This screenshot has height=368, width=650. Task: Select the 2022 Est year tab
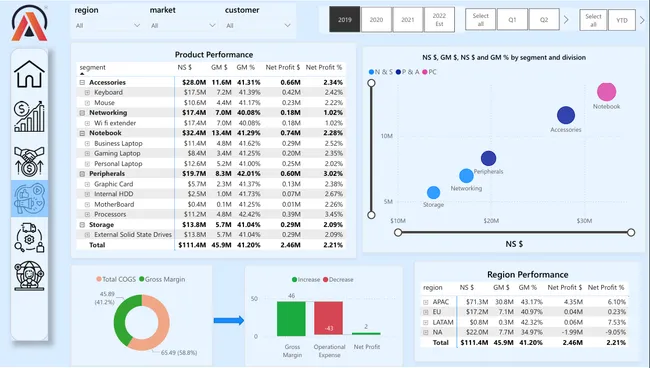439,19
